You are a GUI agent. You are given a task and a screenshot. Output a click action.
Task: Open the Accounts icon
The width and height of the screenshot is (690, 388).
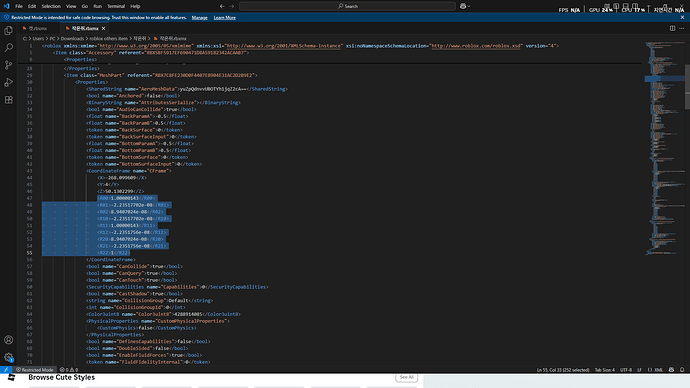pos(8,340)
